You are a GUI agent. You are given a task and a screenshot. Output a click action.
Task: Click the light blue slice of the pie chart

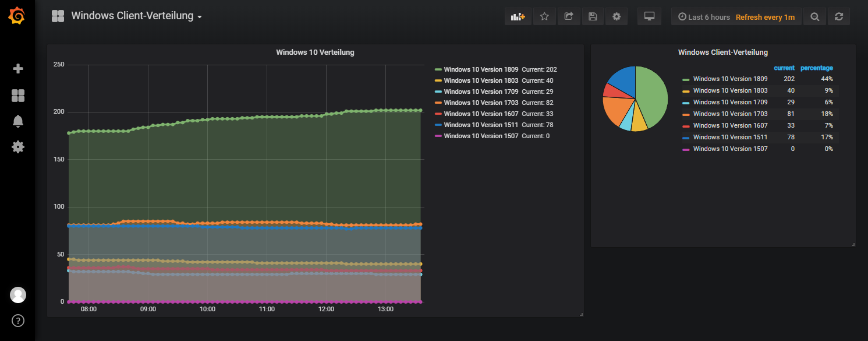[626, 119]
